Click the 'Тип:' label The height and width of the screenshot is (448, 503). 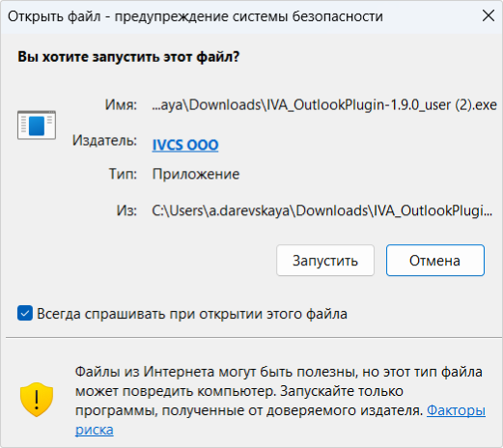tap(123, 174)
